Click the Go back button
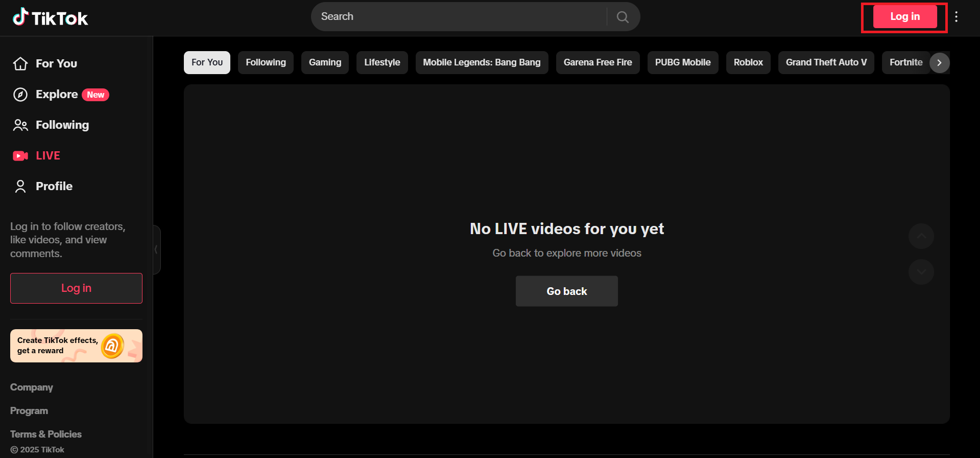The width and height of the screenshot is (980, 458). [567, 291]
